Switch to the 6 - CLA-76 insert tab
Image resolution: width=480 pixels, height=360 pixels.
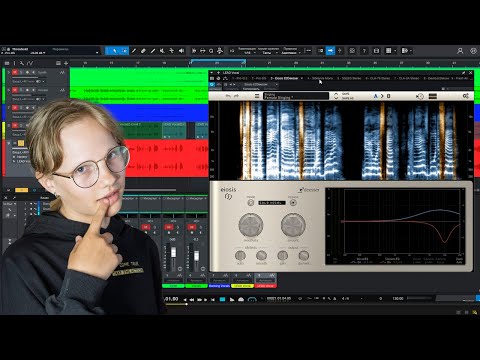(378, 78)
